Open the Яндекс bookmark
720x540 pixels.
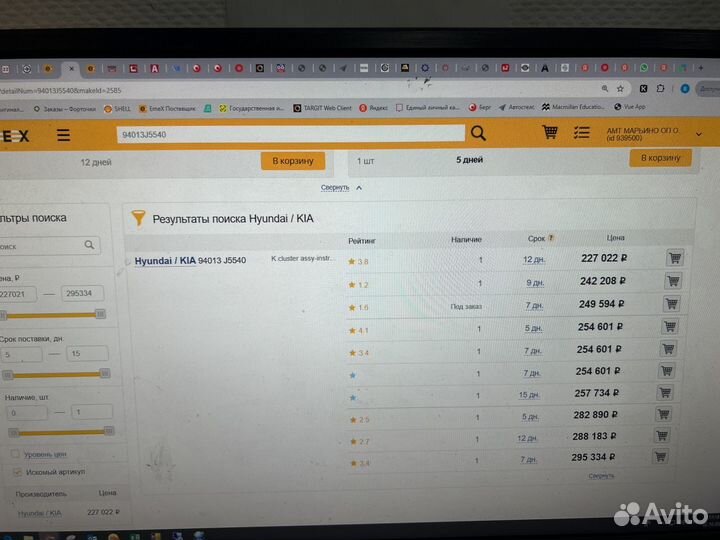tap(373, 107)
